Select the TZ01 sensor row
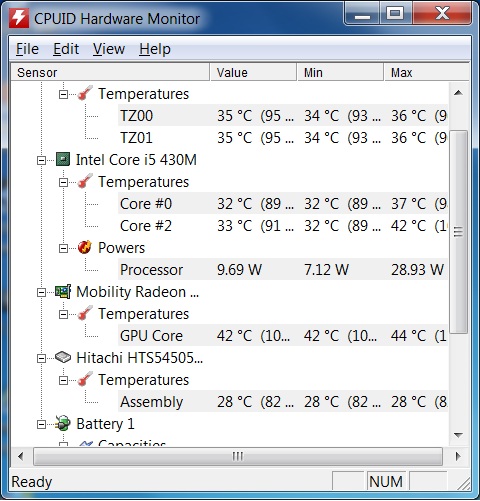 (x=283, y=137)
